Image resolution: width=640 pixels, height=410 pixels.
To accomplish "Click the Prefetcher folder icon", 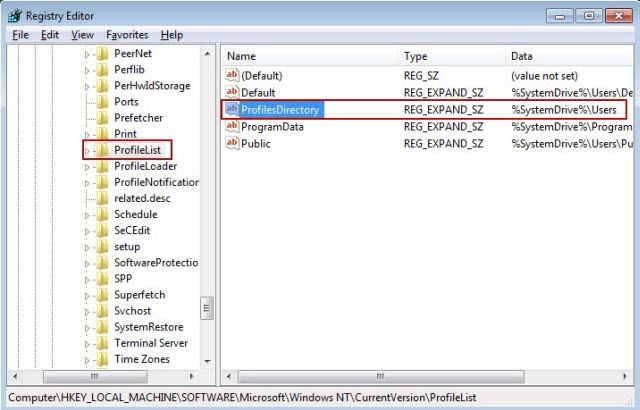I will click(x=102, y=118).
